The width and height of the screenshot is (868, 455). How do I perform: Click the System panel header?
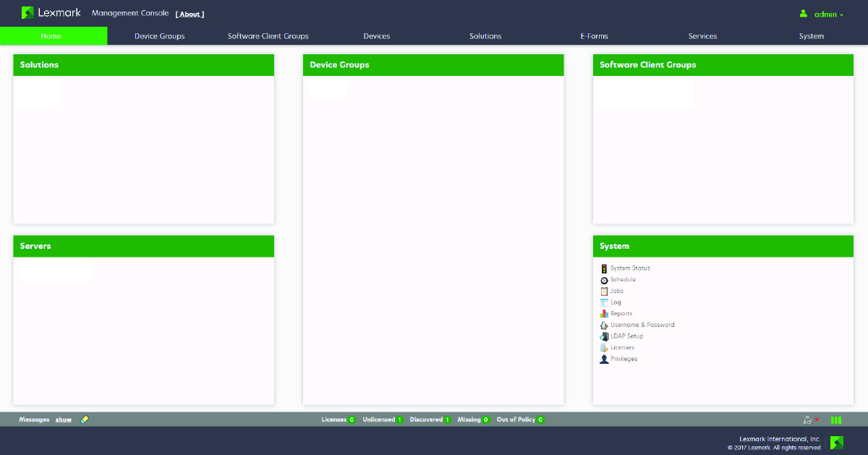(723, 246)
